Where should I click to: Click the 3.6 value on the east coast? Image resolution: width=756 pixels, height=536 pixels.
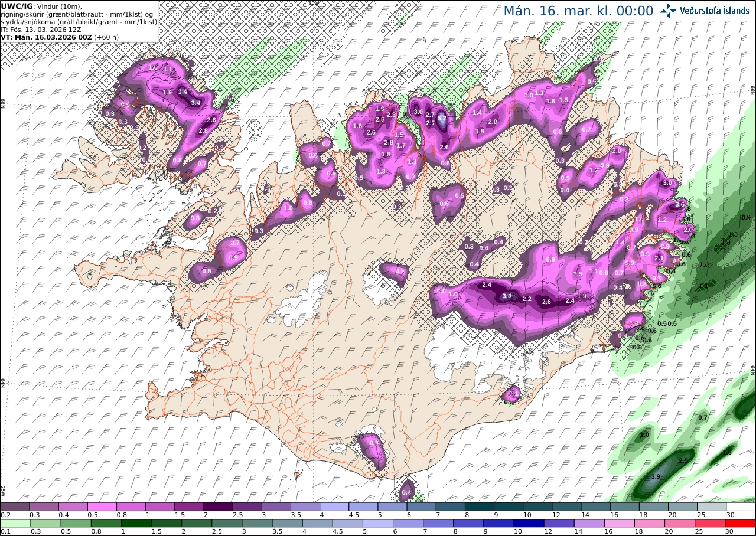(680, 204)
